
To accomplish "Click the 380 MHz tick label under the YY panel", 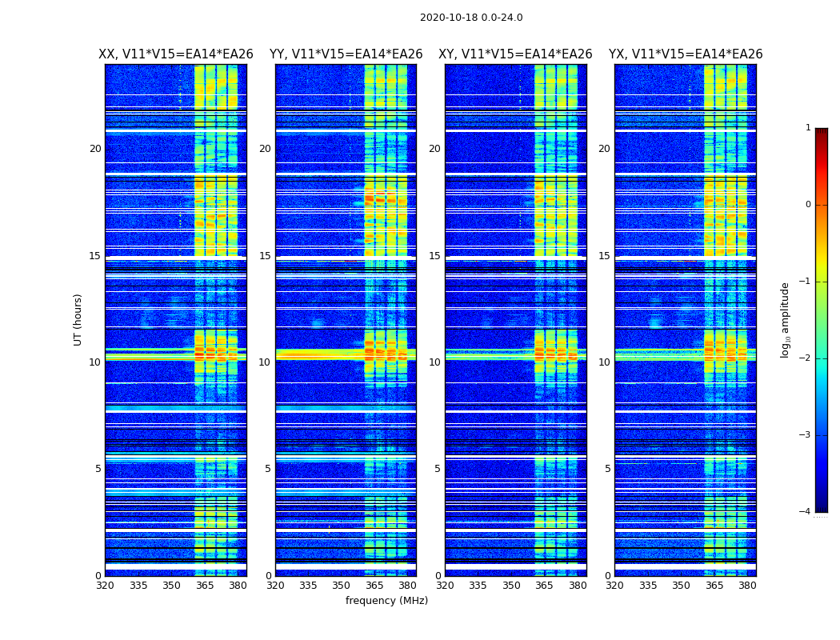I will pos(408,586).
